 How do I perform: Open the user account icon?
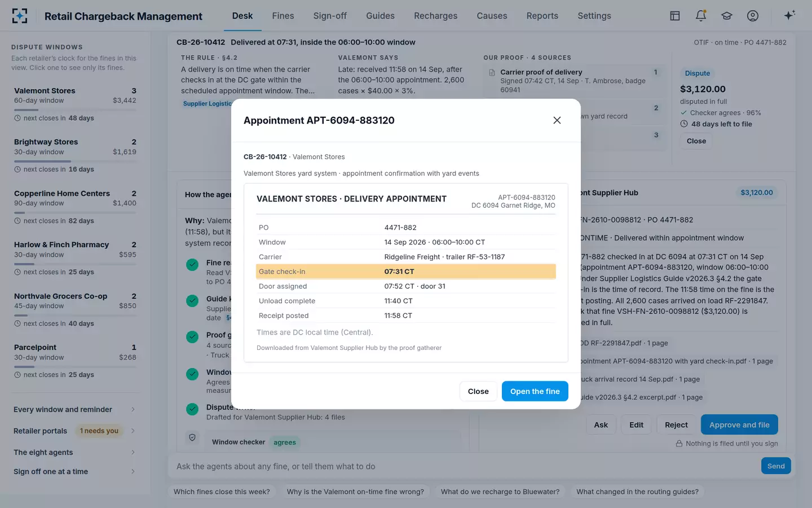(x=753, y=16)
